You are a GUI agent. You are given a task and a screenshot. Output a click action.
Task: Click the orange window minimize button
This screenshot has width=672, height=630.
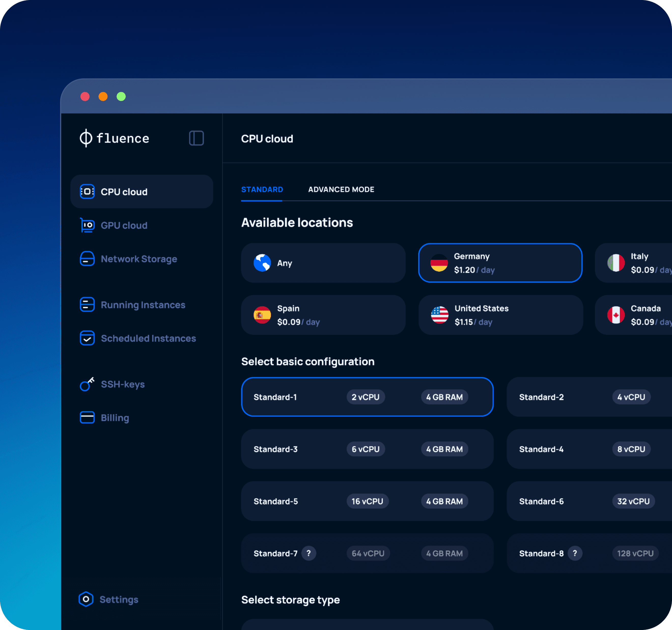click(103, 97)
